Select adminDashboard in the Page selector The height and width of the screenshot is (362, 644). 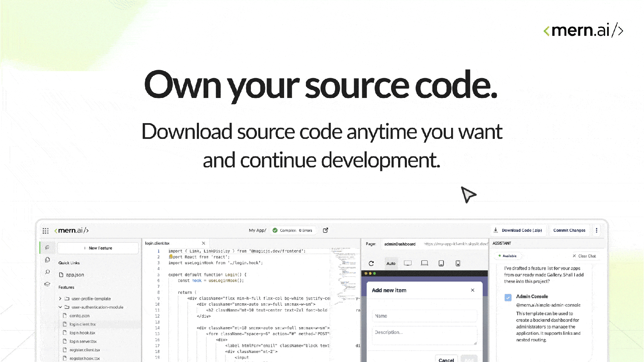tap(400, 244)
